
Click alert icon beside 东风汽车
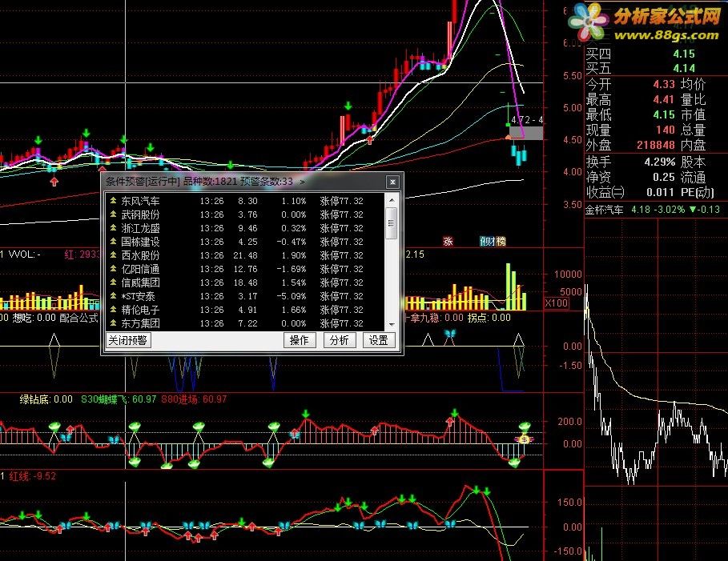[113, 201]
